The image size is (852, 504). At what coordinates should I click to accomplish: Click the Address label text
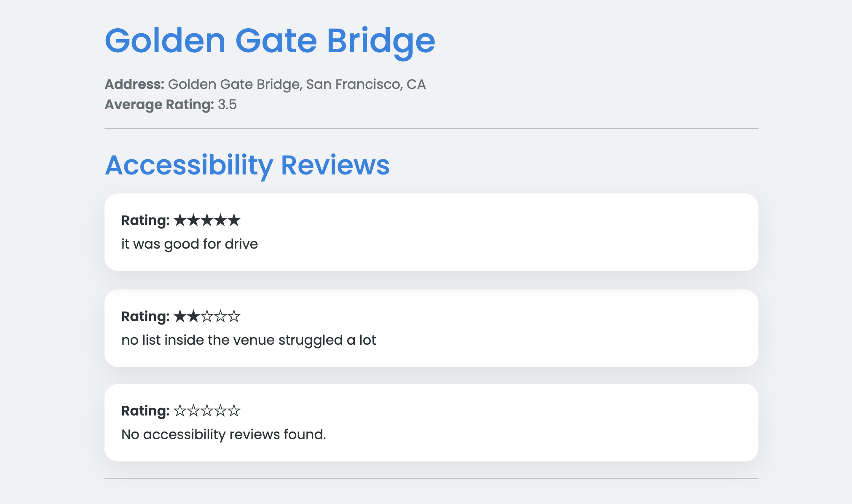pyautogui.click(x=134, y=84)
